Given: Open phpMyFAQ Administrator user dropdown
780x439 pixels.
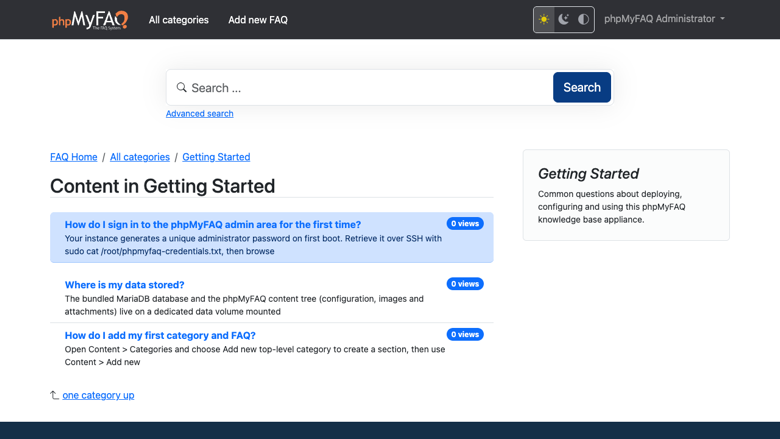Looking at the screenshot, I should click(x=664, y=19).
